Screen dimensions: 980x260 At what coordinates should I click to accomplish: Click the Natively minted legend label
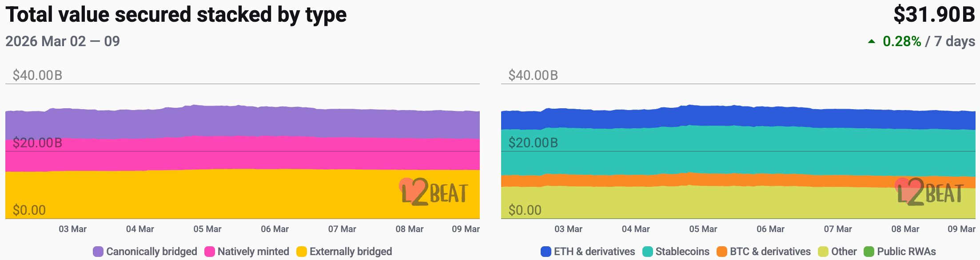pos(253,252)
